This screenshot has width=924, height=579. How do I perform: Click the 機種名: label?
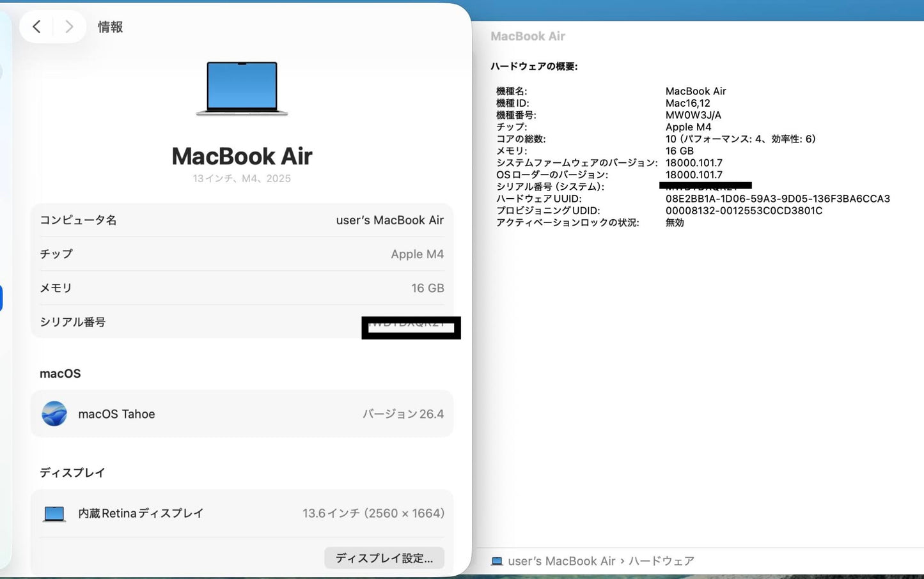point(512,91)
